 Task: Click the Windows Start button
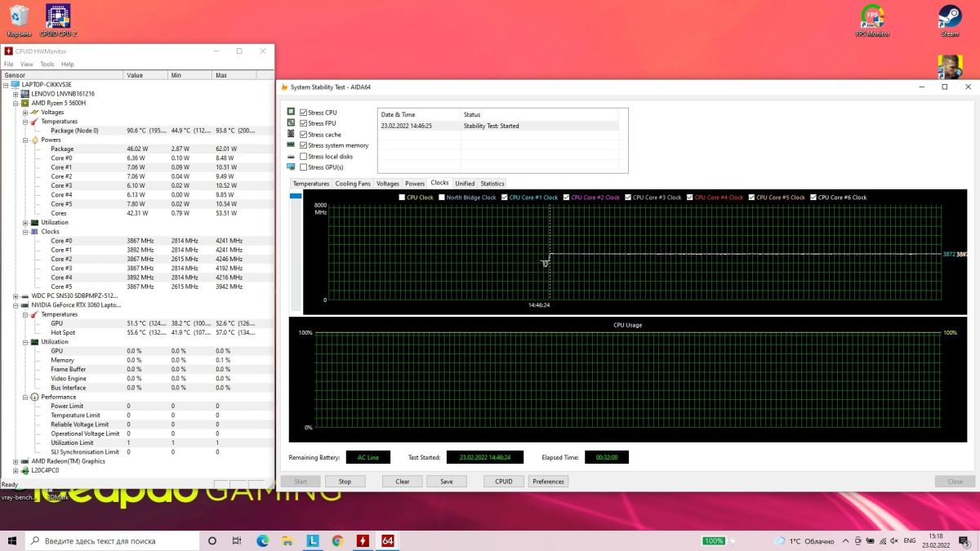pyautogui.click(x=13, y=540)
